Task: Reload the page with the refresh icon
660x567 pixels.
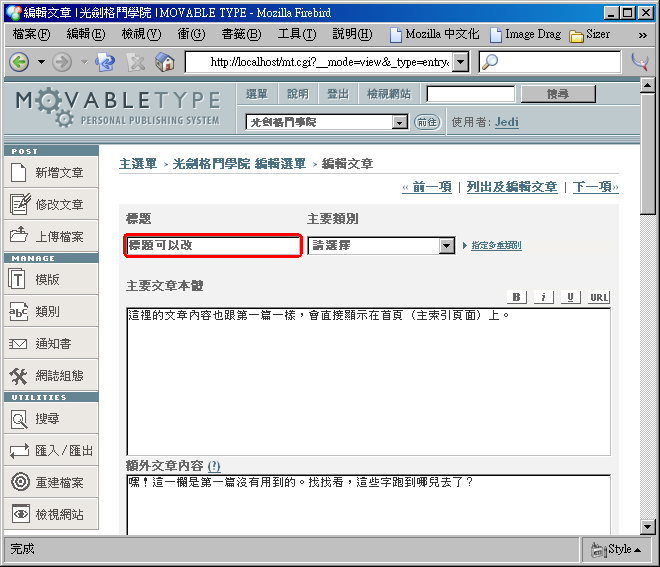Action: (105, 63)
